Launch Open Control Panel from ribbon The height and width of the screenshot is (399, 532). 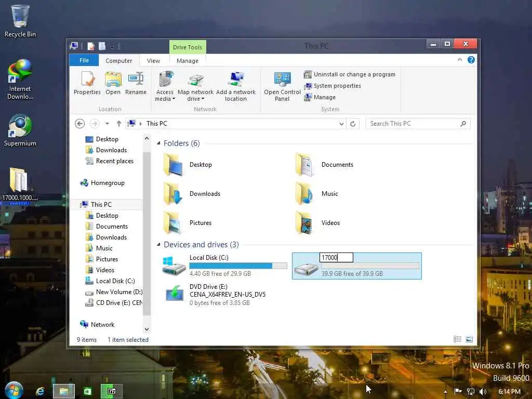click(x=282, y=86)
